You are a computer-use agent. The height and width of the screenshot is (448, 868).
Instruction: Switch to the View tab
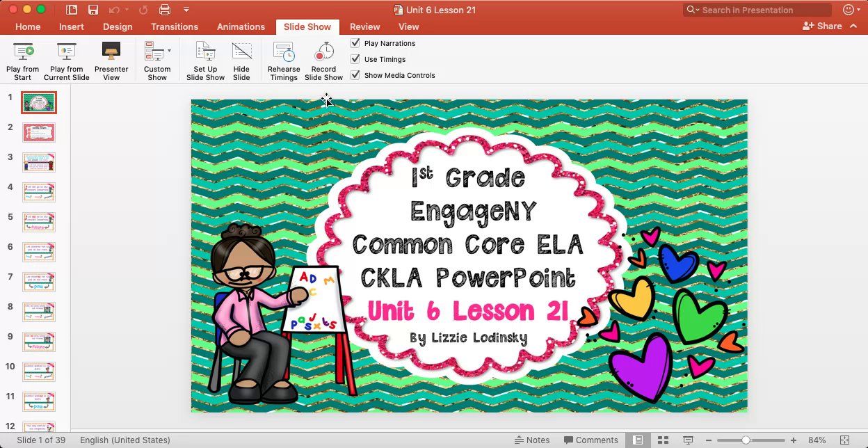click(x=408, y=26)
